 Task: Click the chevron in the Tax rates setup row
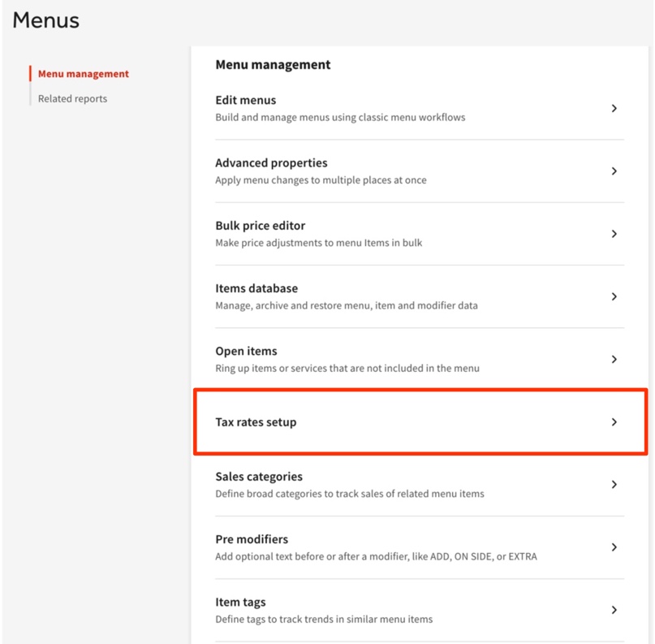pyautogui.click(x=614, y=422)
